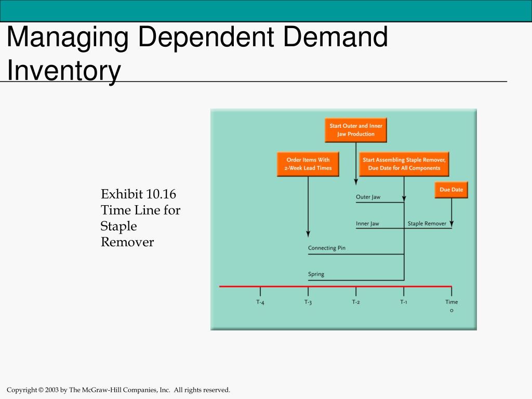Click the 'Order Items With 2-Week Lead Times' box
Image resolution: width=532 pixels, height=399 pixels.
(308, 164)
